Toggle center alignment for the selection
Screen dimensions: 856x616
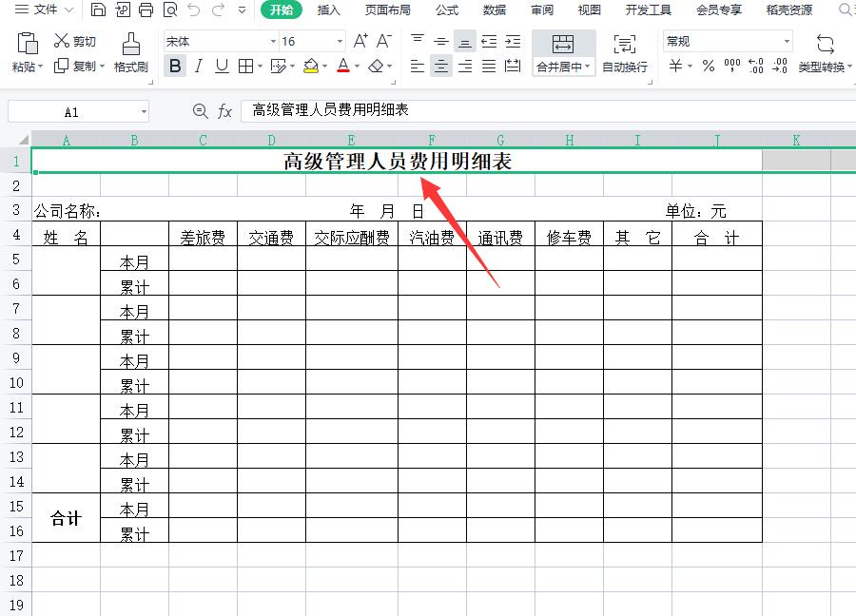click(441, 67)
